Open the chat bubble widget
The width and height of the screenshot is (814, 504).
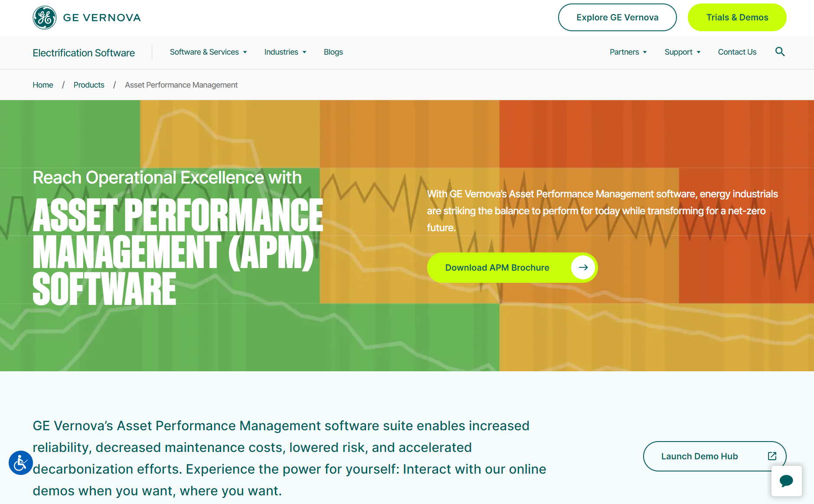pos(786,481)
